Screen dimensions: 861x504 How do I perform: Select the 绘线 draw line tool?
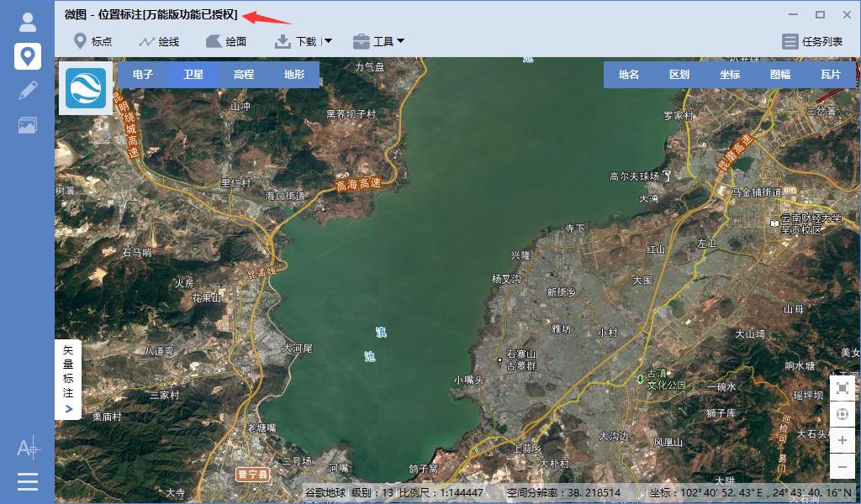coord(159,41)
